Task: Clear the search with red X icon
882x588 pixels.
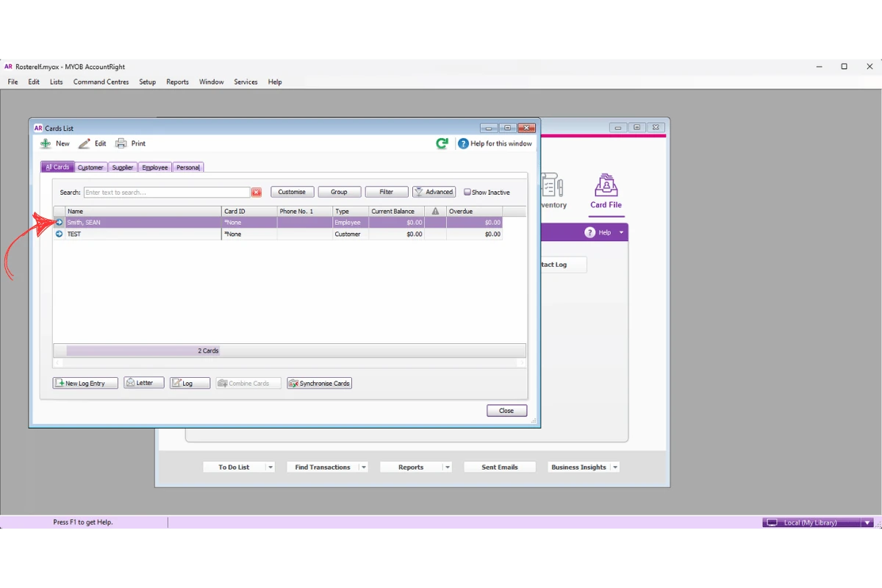Action: pos(257,193)
